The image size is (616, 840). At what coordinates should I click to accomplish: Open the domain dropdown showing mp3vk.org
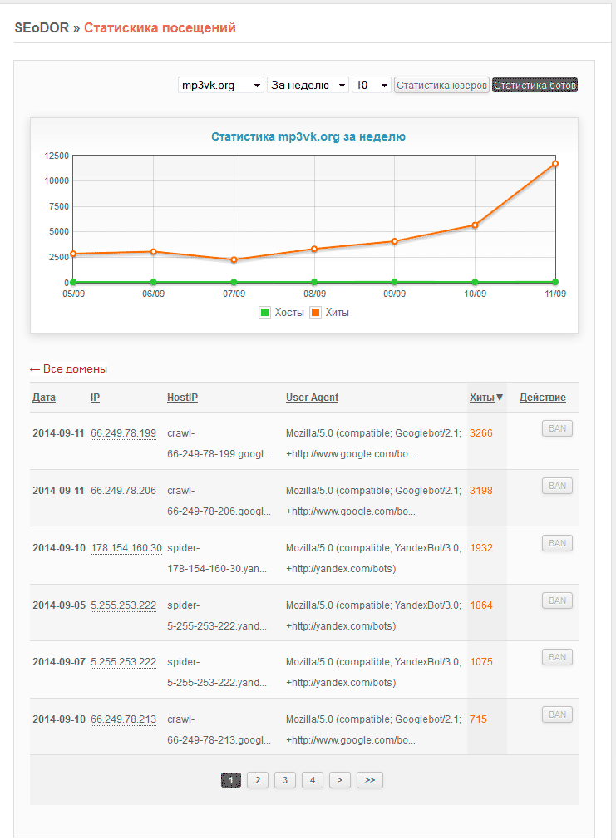(221, 85)
